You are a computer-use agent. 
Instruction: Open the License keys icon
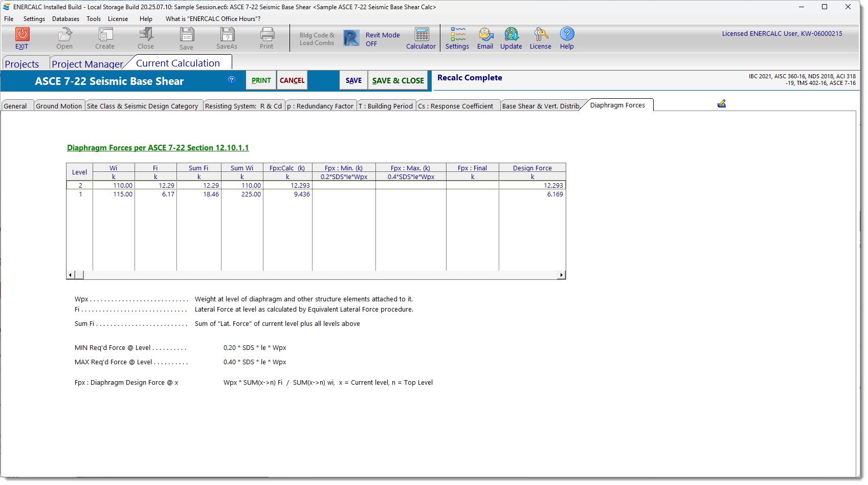(540, 35)
